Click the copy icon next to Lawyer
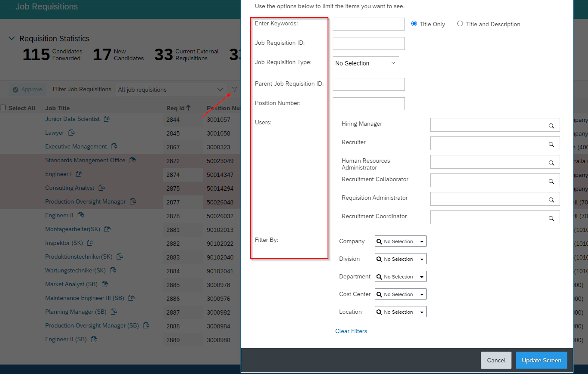 [x=72, y=133]
